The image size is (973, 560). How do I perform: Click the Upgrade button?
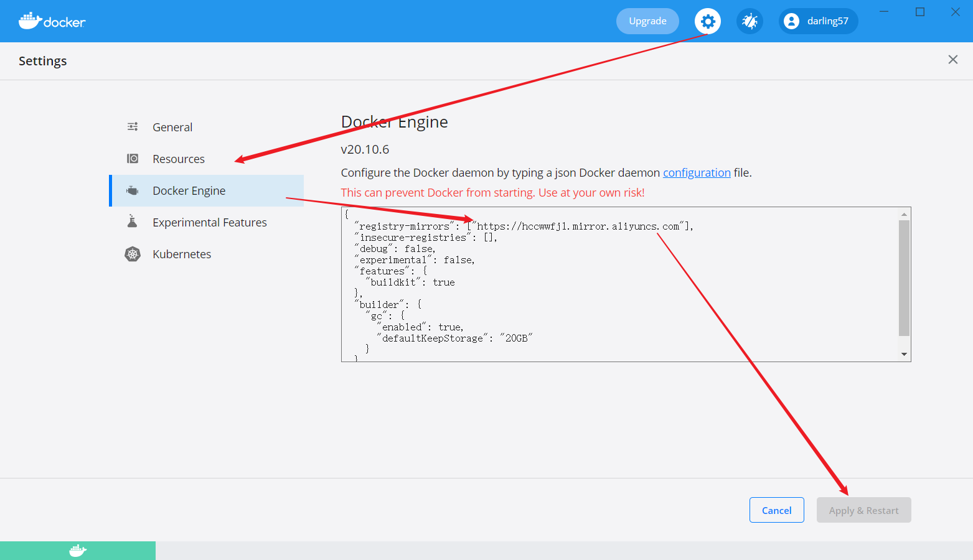point(647,21)
